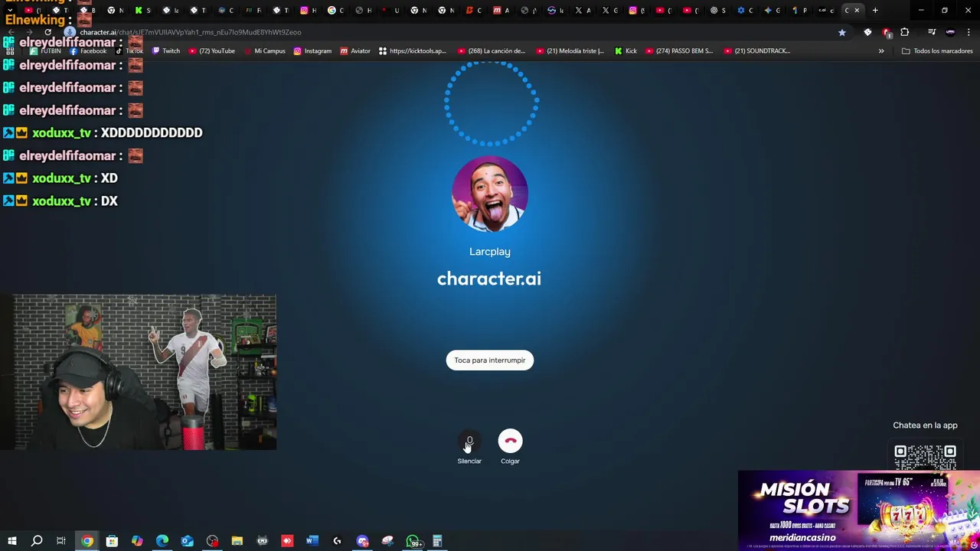Open '(72) YouTube' bookmark
This screenshot has height=551, width=980.
tap(211, 51)
